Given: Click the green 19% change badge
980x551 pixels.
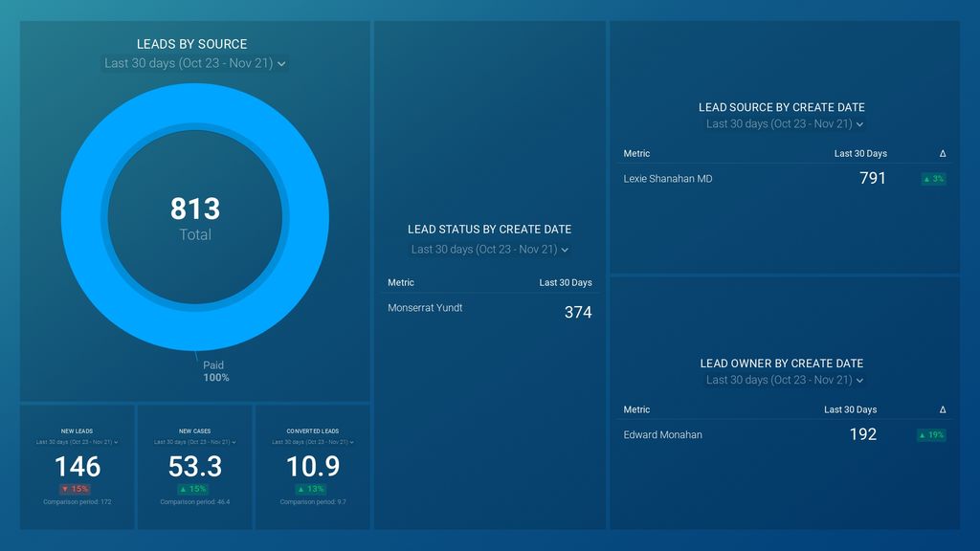Looking at the screenshot, I should (931, 435).
